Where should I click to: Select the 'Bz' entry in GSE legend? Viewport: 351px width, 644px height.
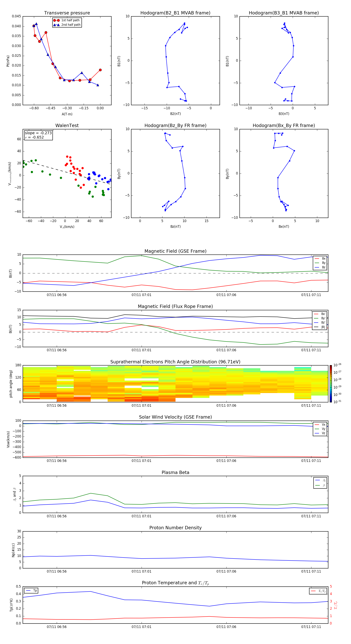click(x=320, y=268)
